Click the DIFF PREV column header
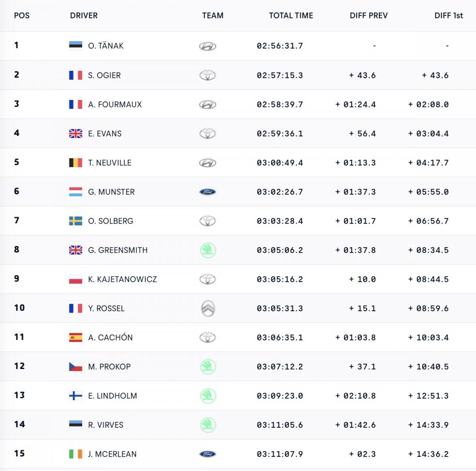The height and width of the screenshot is (471, 476). [x=369, y=16]
